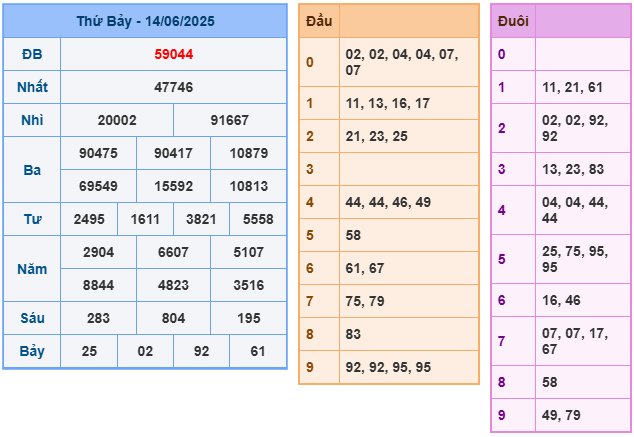Click Đuôi row 8 value 58
This screenshot has width=634, height=437.
tap(549, 382)
